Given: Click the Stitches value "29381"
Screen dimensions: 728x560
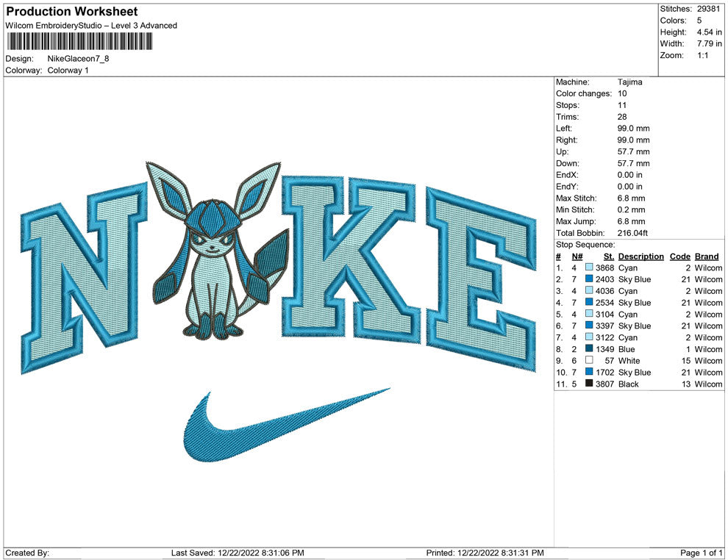Looking at the screenshot, I should click(708, 9).
